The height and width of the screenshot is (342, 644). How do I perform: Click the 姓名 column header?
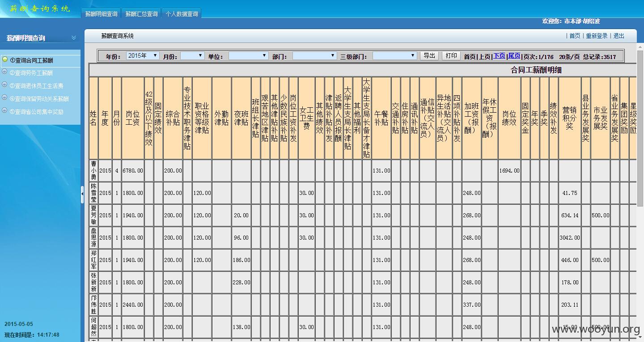[93, 118]
